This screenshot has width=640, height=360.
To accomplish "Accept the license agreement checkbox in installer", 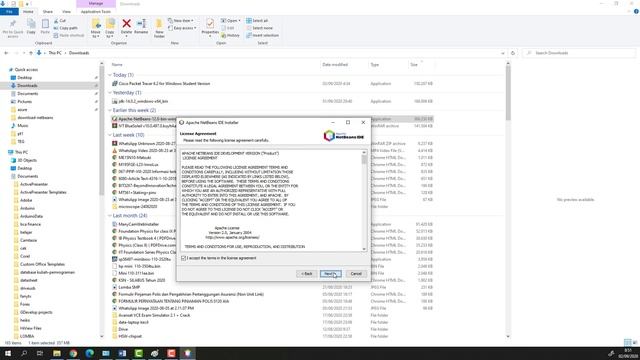I will [x=184, y=258].
